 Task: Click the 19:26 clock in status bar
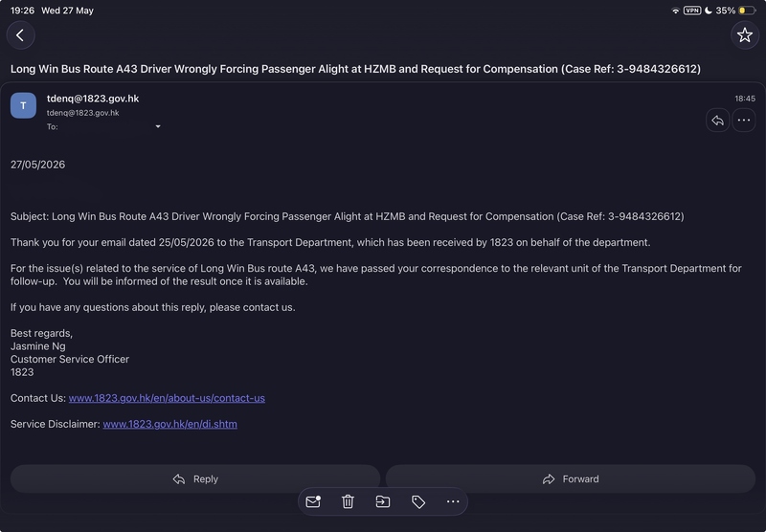point(22,11)
